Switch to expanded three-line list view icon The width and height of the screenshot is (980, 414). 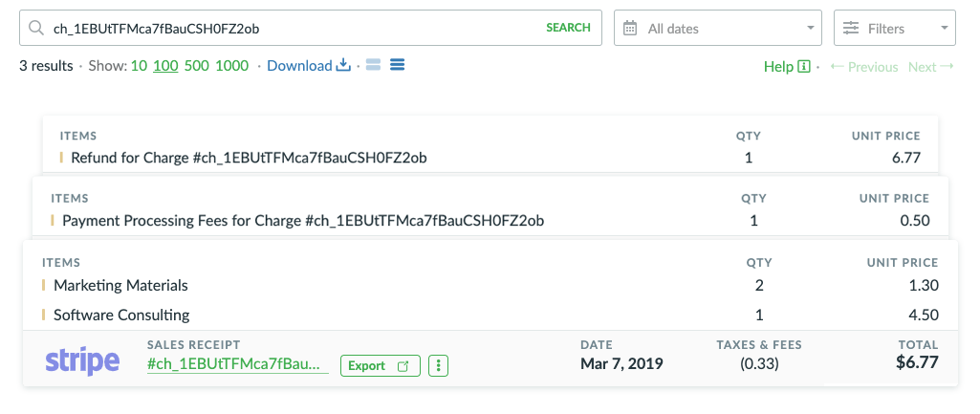[x=398, y=66]
